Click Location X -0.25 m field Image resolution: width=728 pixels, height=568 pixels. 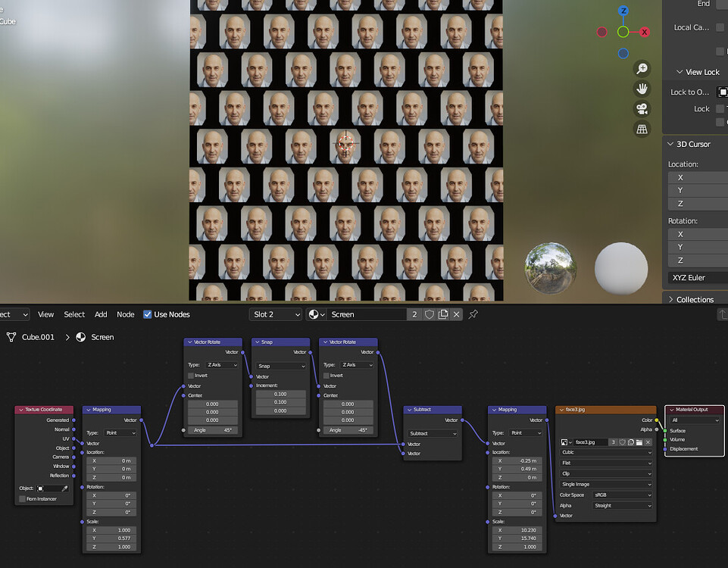point(517,460)
